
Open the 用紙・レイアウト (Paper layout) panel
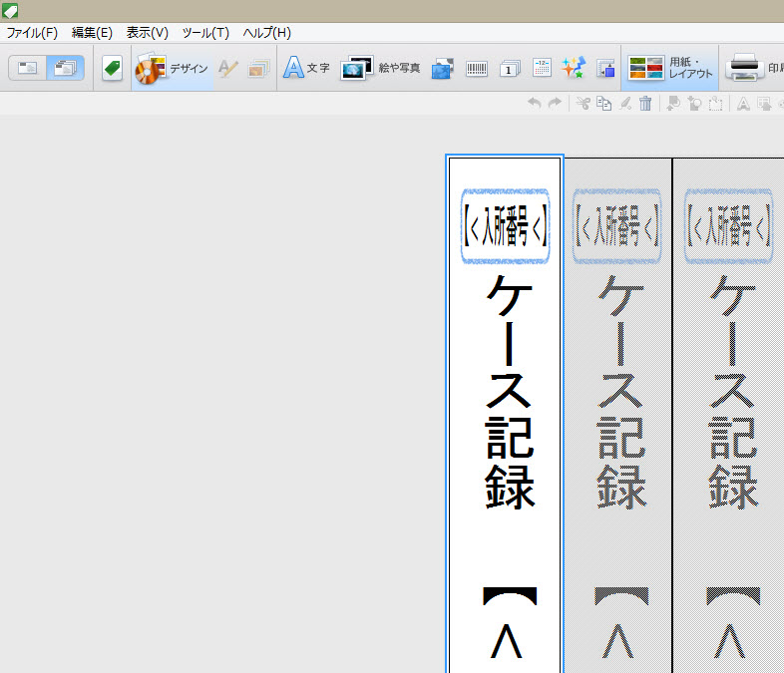click(670, 69)
